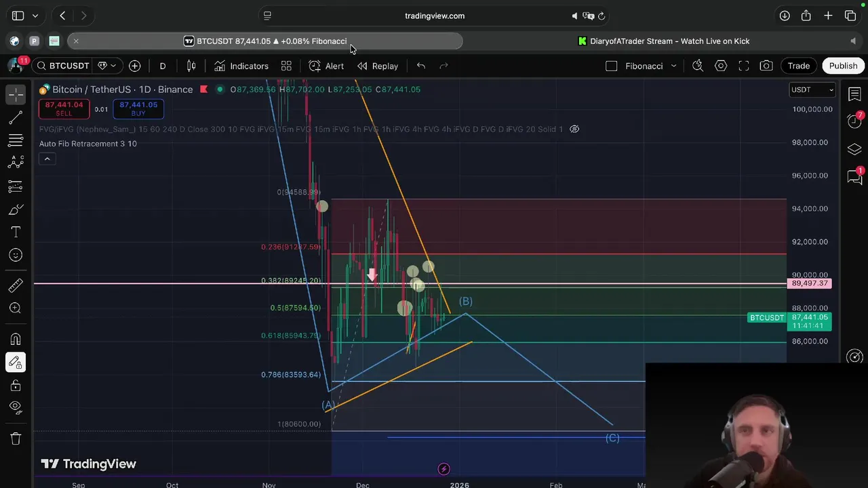Open chart settings hexagon icon
This screenshot has height=488, width=868.
coord(721,66)
